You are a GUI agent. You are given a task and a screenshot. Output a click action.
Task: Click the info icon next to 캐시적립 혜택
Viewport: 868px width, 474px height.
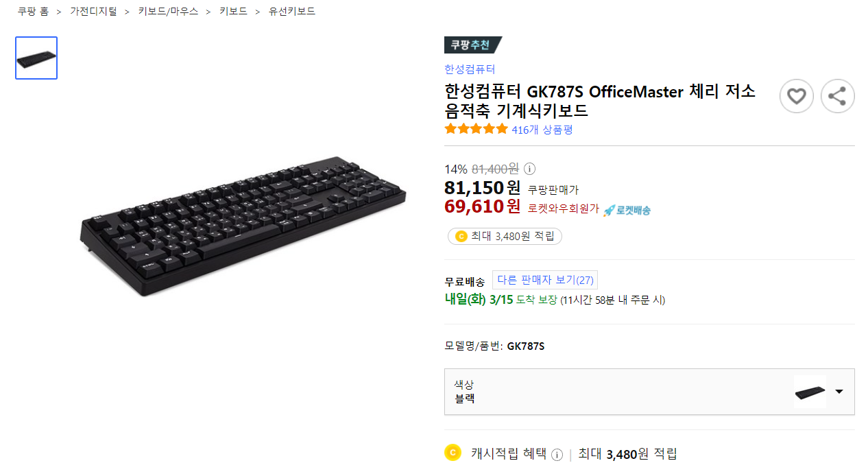pyautogui.click(x=556, y=454)
